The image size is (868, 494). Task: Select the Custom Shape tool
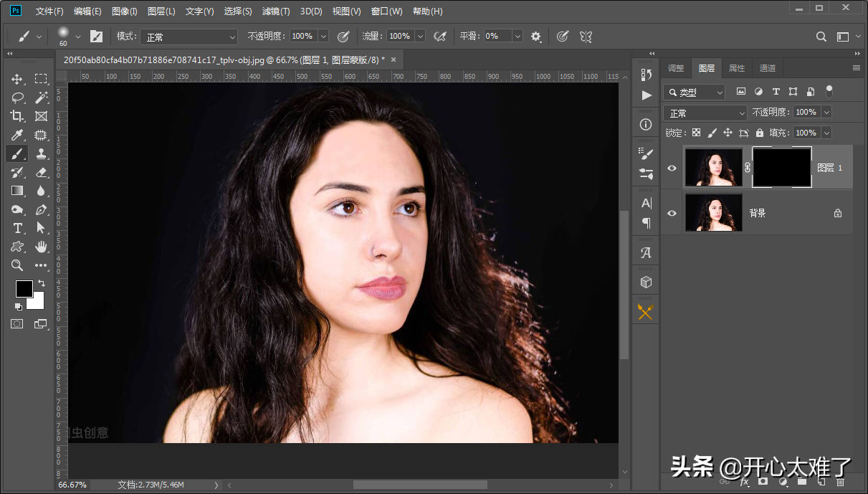[x=17, y=247]
